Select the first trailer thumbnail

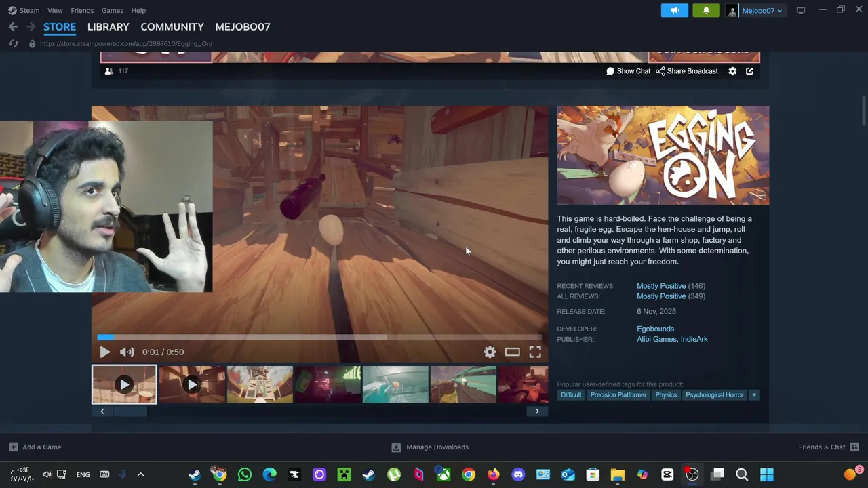(x=124, y=384)
